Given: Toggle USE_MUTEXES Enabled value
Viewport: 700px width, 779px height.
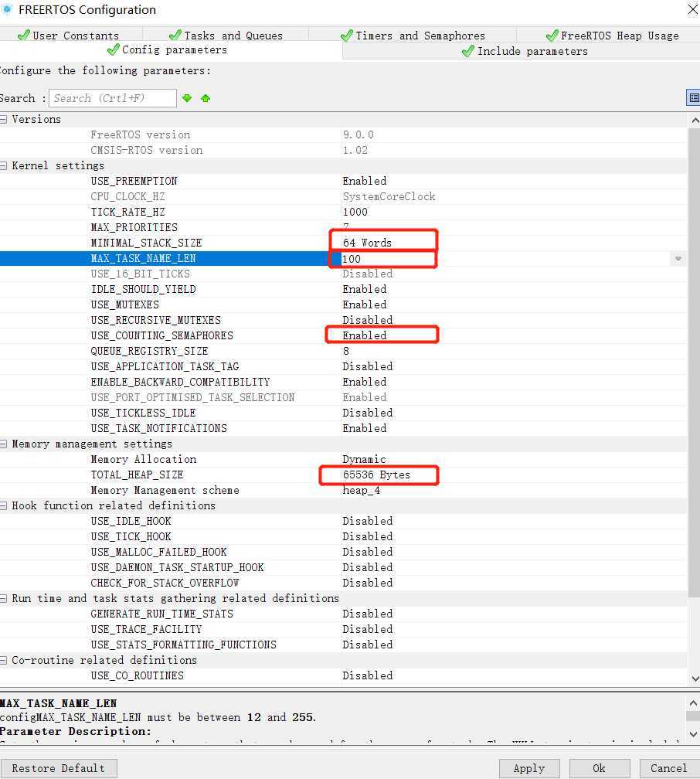Looking at the screenshot, I should (x=364, y=304).
